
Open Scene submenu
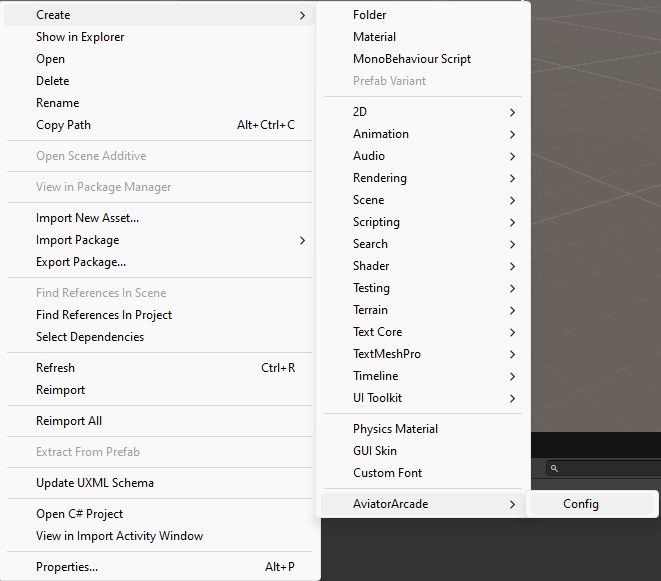423,200
